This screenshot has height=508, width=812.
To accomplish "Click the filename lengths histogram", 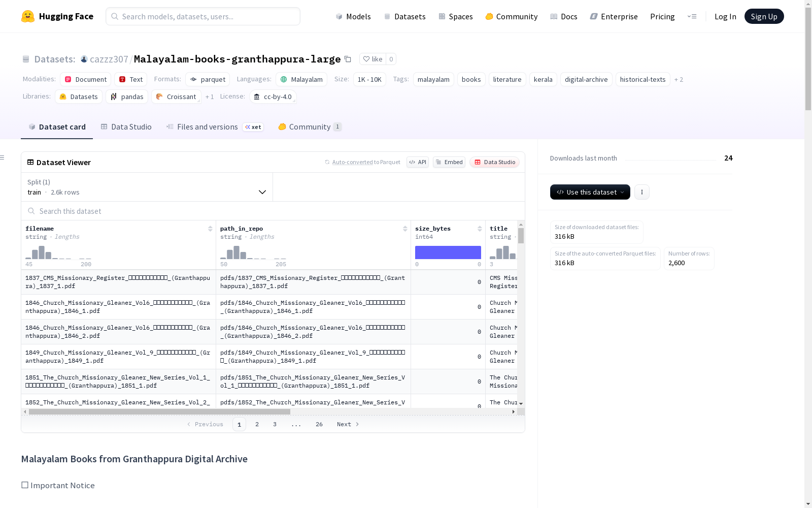I will point(58,252).
